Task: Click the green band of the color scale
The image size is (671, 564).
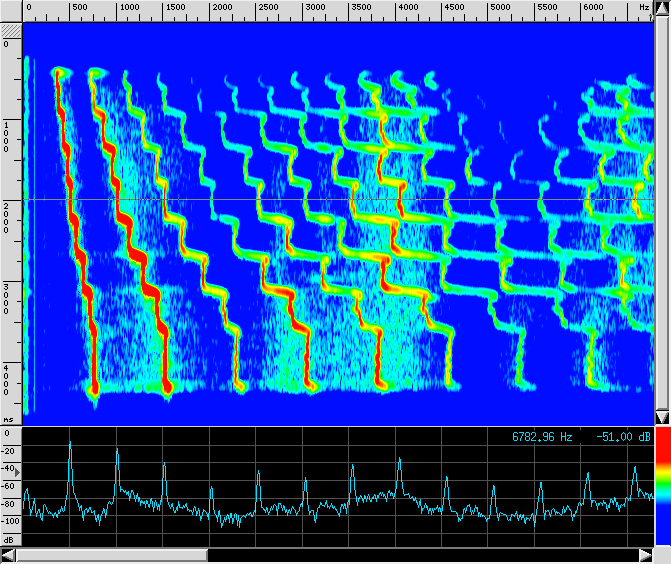Action: [662, 480]
